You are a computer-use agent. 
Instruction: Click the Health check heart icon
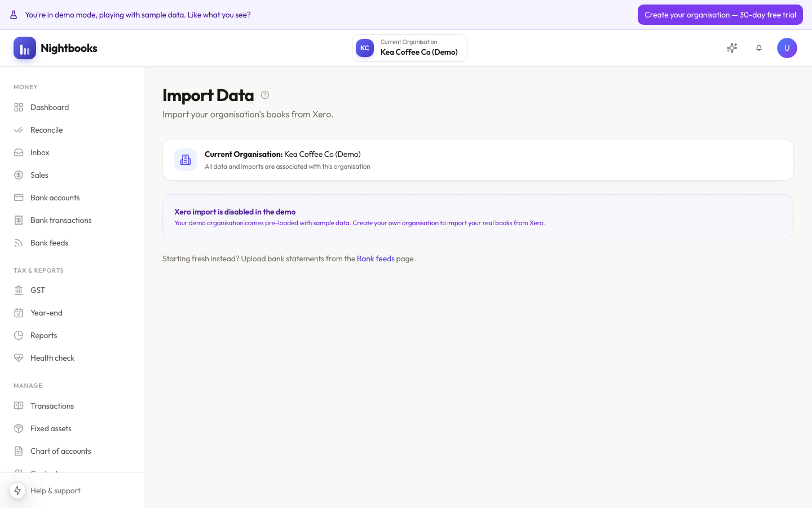click(x=19, y=358)
